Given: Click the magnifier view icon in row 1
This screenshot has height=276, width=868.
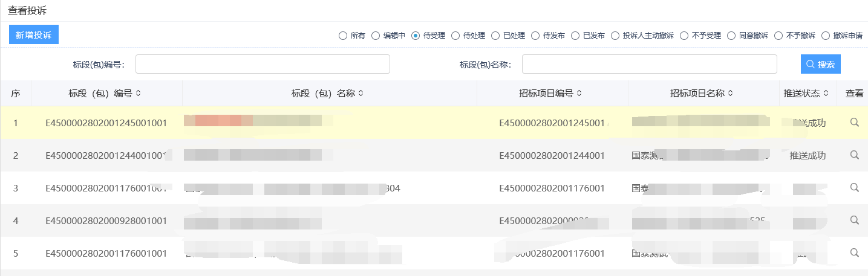Looking at the screenshot, I should click(x=854, y=123).
